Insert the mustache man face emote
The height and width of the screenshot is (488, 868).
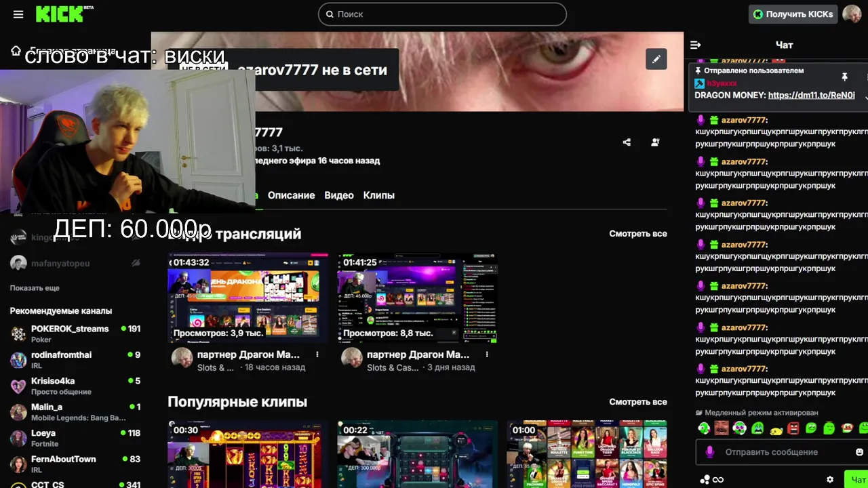[x=722, y=428]
